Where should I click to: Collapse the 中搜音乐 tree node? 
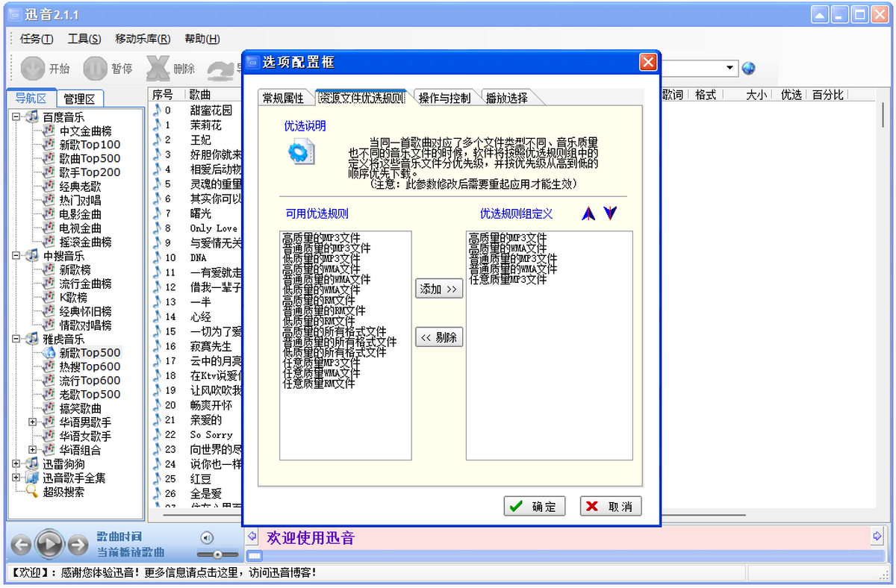(x=16, y=256)
